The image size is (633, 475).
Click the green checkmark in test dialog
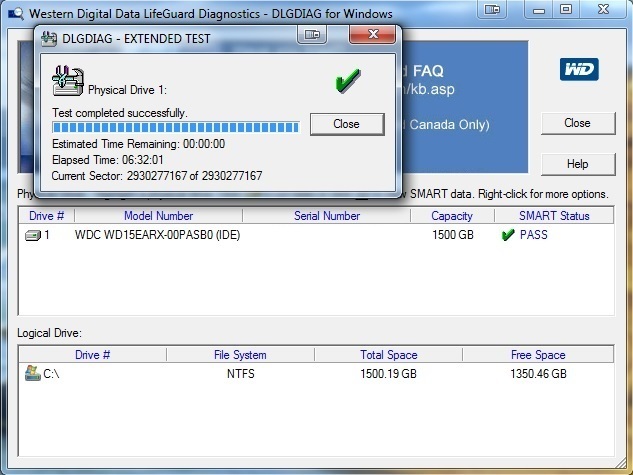348,81
